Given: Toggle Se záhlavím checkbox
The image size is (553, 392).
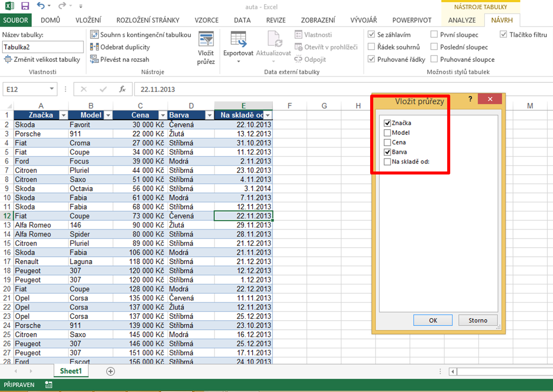Looking at the screenshot, I should tap(372, 34).
